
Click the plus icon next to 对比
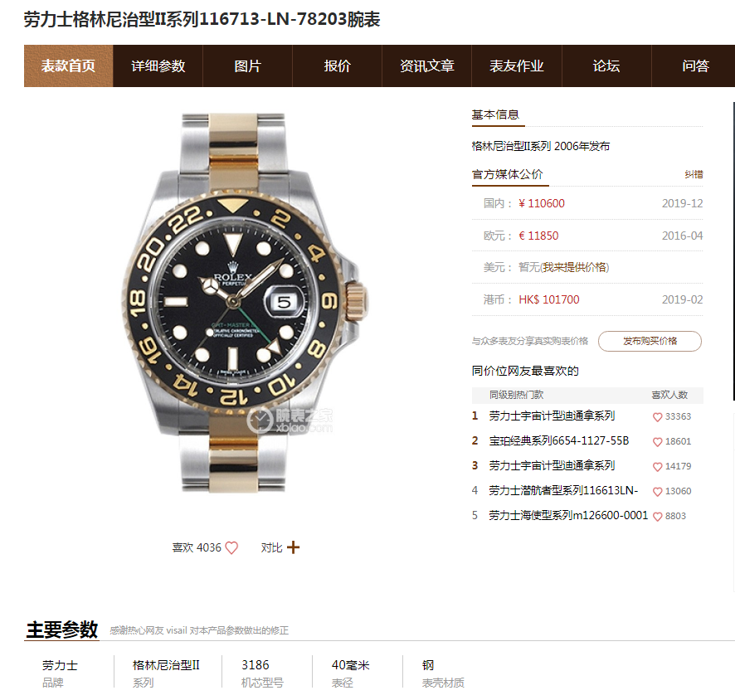(293, 547)
